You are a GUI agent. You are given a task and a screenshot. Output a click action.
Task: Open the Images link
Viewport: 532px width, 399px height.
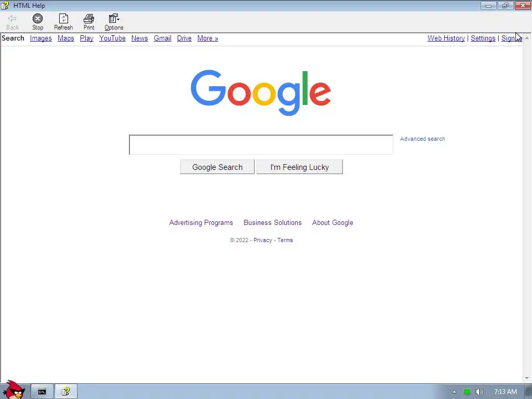41,38
